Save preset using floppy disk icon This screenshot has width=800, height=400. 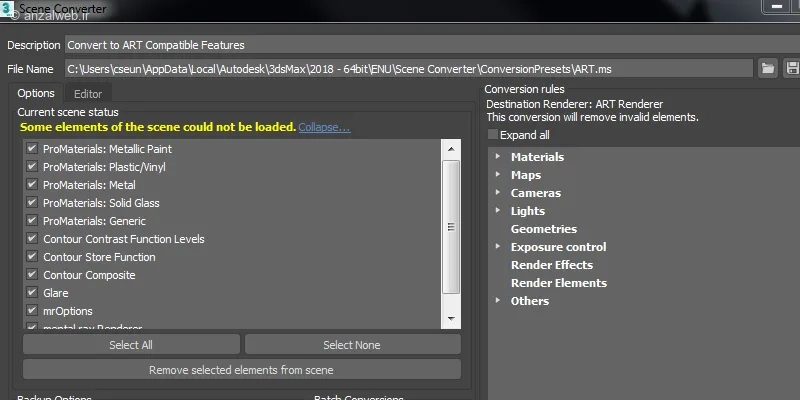[790, 69]
